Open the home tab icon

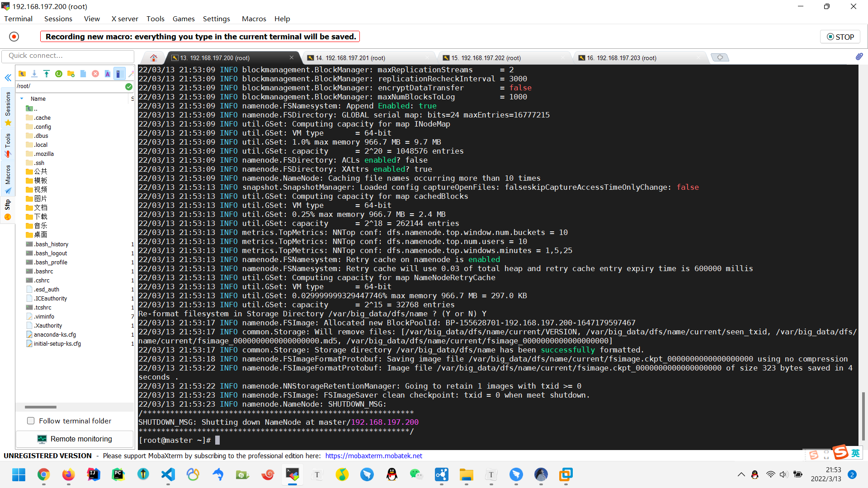pos(154,58)
